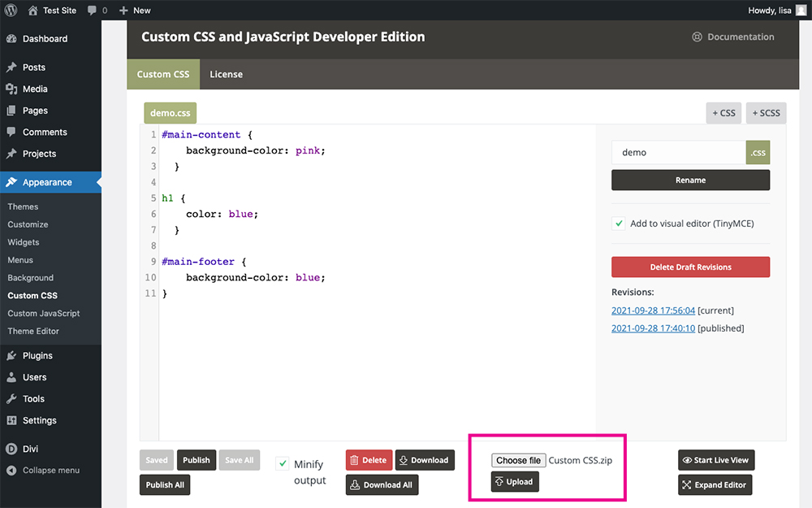This screenshot has width=812, height=508.
Task: Open Widgets in the Appearance submenu
Action: tap(24, 242)
